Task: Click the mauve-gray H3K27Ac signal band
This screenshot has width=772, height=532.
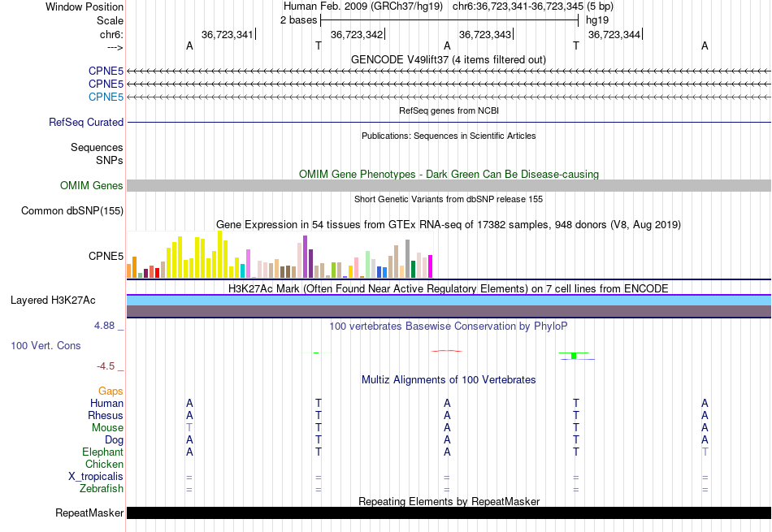Action: [x=449, y=311]
